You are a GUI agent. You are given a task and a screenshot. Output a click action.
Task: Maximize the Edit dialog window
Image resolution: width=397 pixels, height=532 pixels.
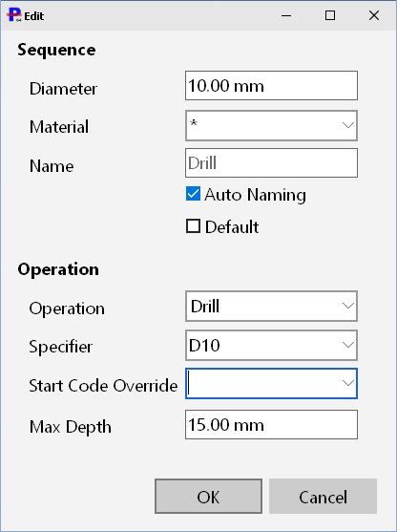[330, 15]
